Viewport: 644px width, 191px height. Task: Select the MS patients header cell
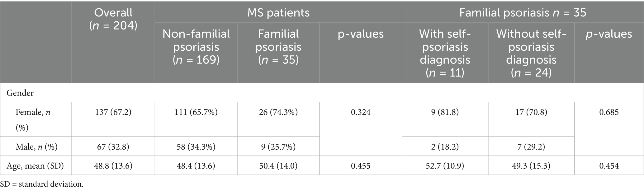278,12
